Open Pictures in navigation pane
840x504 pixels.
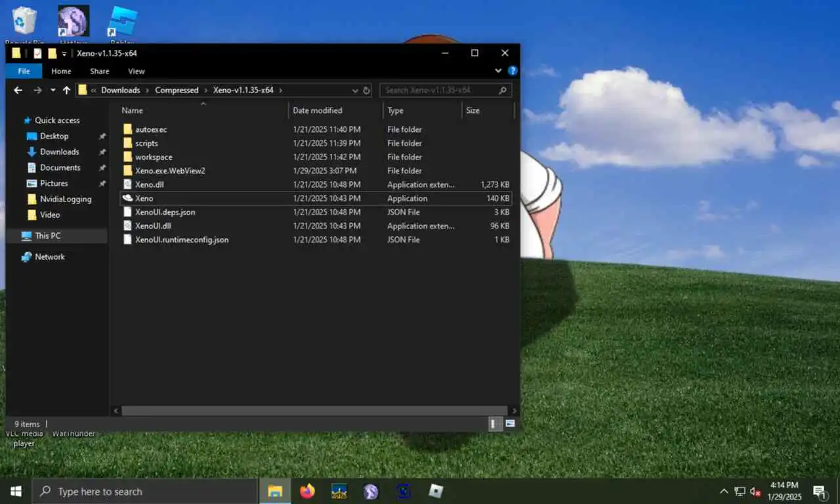pos(54,183)
